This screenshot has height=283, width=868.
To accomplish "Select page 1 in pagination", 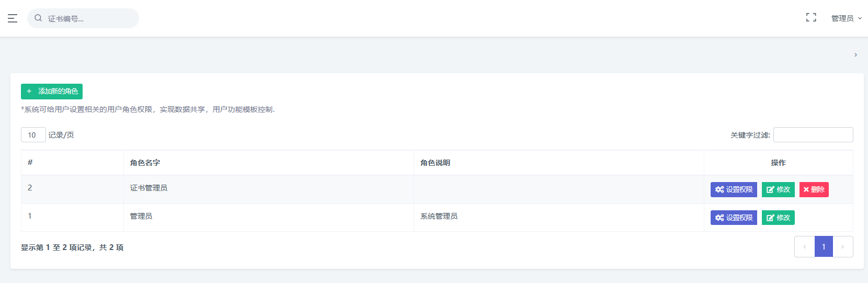I will [824, 247].
